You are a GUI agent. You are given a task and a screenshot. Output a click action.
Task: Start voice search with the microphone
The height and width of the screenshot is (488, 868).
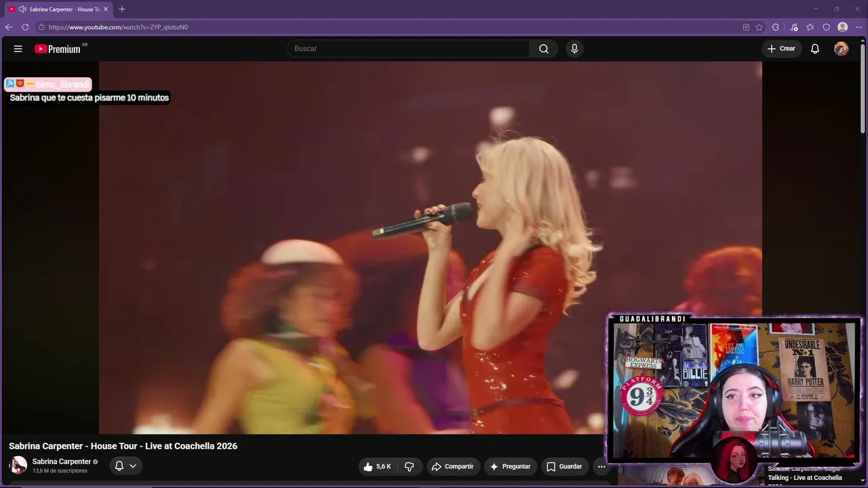click(x=574, y=49)
